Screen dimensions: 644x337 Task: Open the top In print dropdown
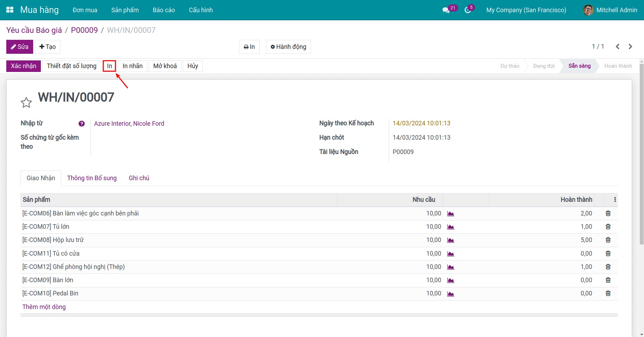pos(249,47)
